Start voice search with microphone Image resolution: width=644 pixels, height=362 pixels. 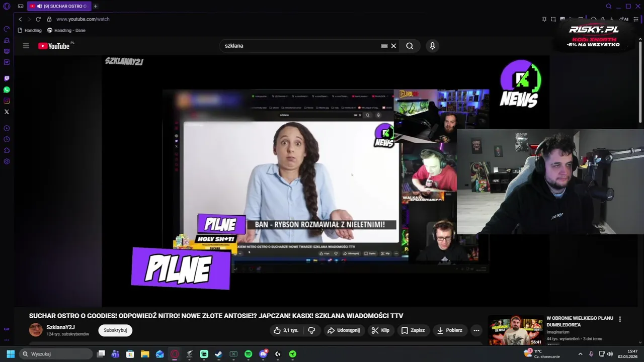coord(432,46)
